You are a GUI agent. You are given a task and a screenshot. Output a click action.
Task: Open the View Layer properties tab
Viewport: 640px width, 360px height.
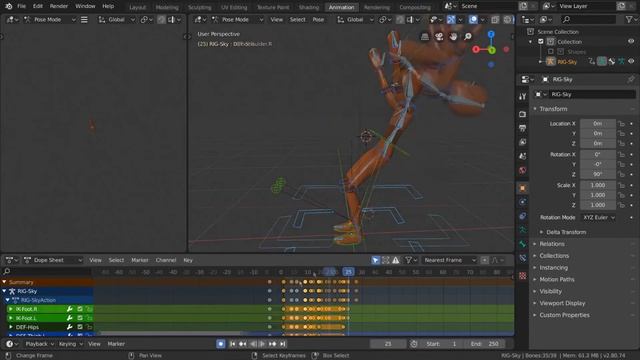click(522, 142)
